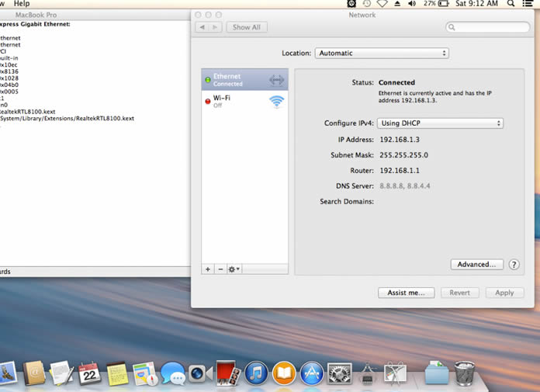Open the gear action menu below service list
The image size is (540, 392).
tap(234, 269)
